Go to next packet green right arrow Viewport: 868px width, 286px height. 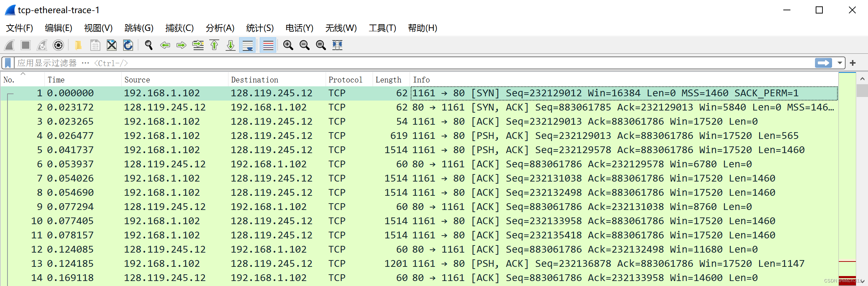pos(182,45)
